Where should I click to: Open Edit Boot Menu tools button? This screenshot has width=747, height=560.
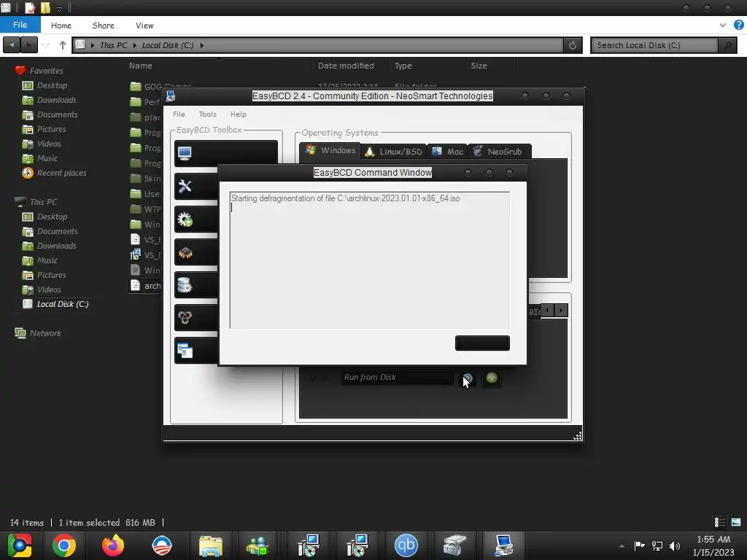[196, 186]
